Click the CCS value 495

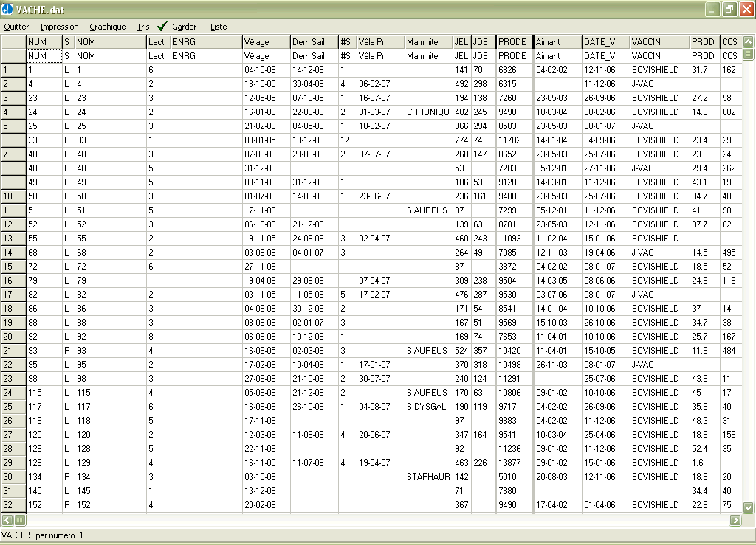[x=730, y=253]
